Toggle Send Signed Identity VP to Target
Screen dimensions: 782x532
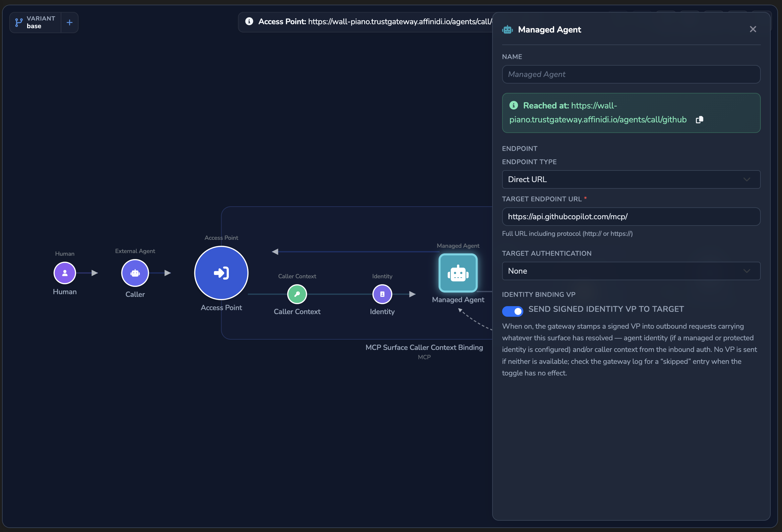[512, 311]
